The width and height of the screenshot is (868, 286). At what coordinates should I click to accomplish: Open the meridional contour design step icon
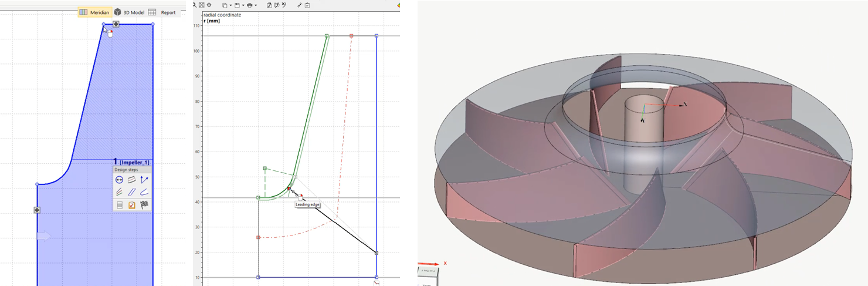132,180
